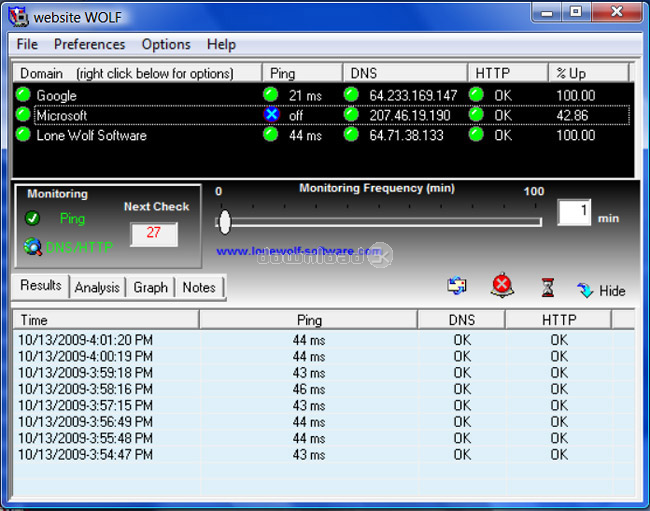Select the result row 10/13/2009-3:55:48 PM
Screen dimensions: 650x511
(x=323, y=438)
